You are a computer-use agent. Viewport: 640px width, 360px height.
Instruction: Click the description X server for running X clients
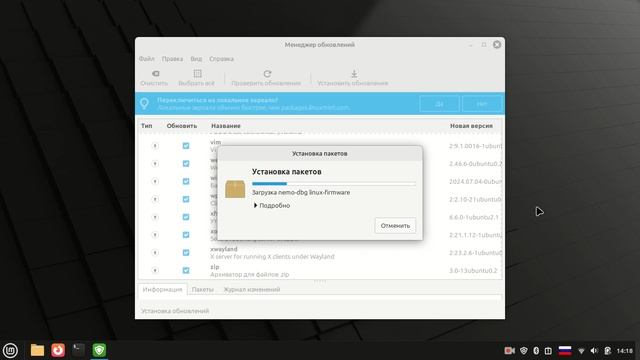[x=272, y=257]
